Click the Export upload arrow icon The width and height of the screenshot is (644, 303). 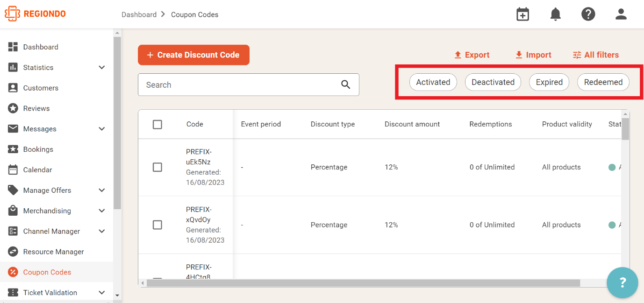click(x=458, y=55)
